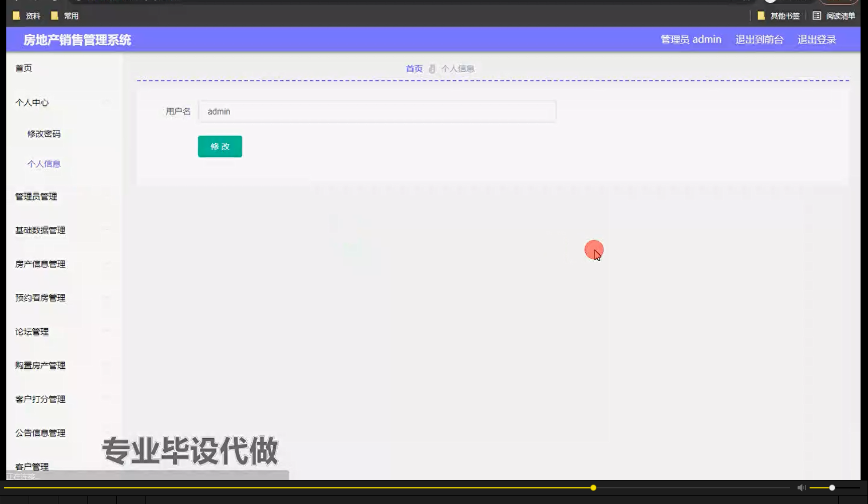Click the 退出到前台 link
The height and width of the screenshot is (504, 868).
pyautogui.click(x=759, y=39)
